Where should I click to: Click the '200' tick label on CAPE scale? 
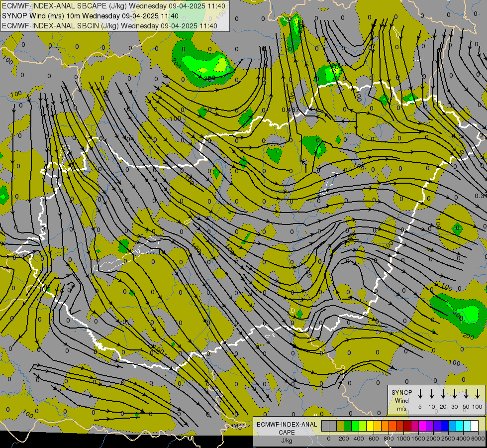point(344,439)
